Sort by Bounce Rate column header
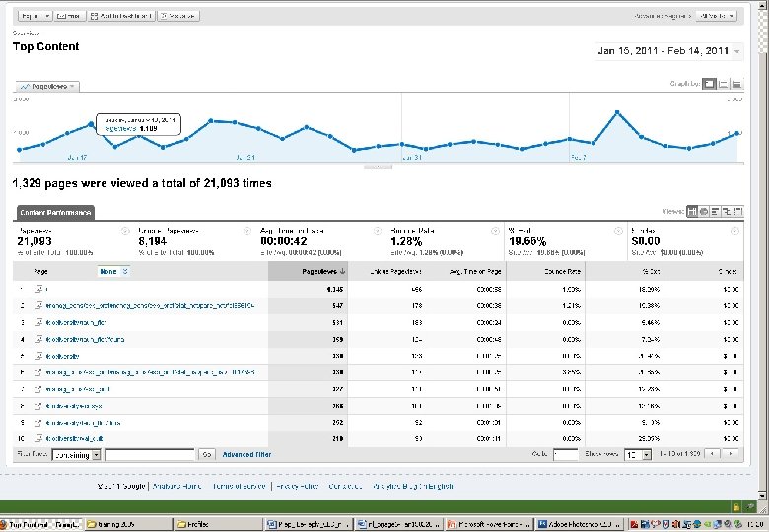Image resolution: width=769 pixels, height=532 pixels. pos(563,271)
